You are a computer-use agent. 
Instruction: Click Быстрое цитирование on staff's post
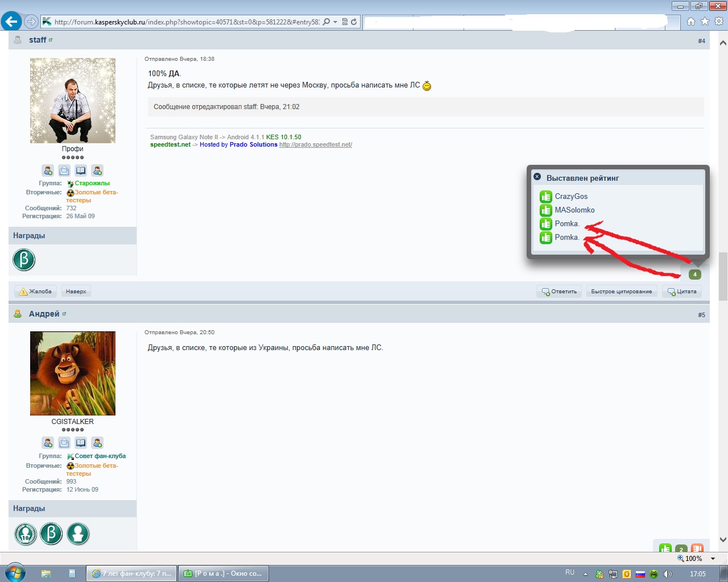click(x=622, y=292)
